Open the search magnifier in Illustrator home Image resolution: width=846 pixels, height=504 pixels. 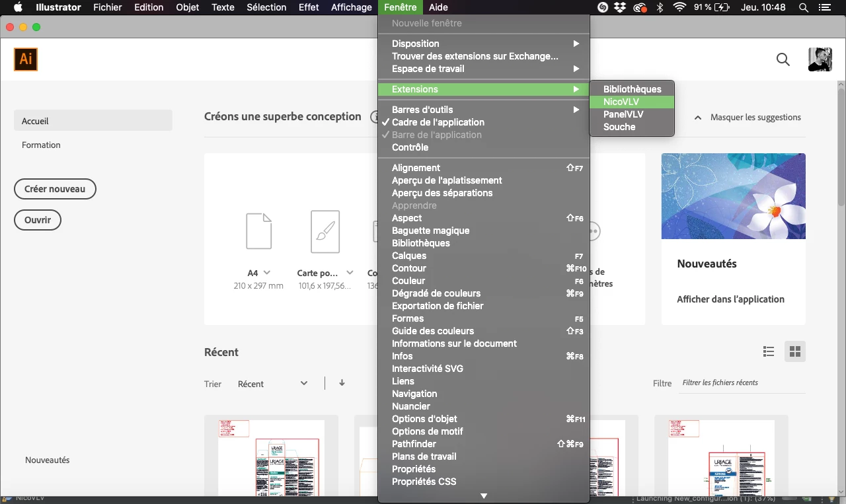tap(783, 59)
